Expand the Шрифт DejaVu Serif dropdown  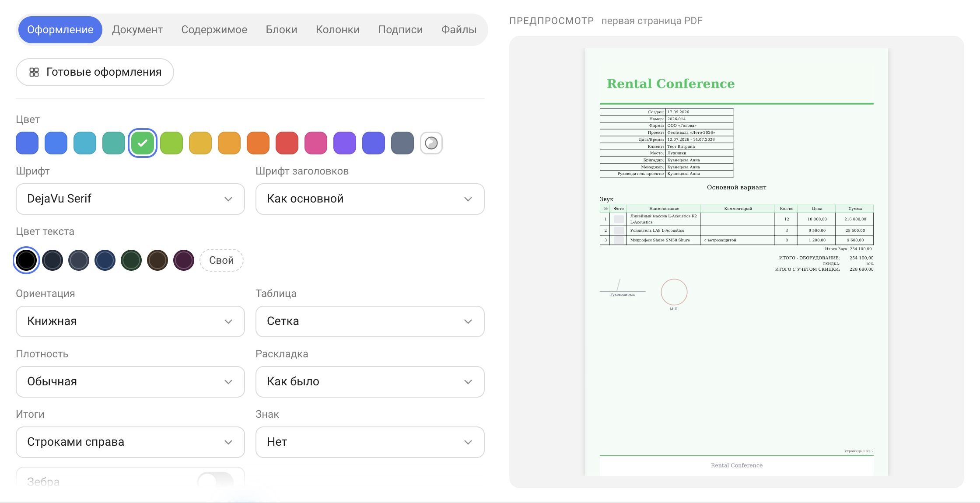tap(130, 199)
